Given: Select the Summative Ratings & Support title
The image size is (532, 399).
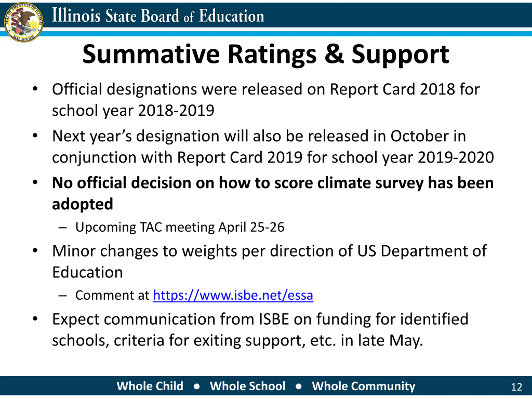Looking at the screenshot, I should (266, 55).
